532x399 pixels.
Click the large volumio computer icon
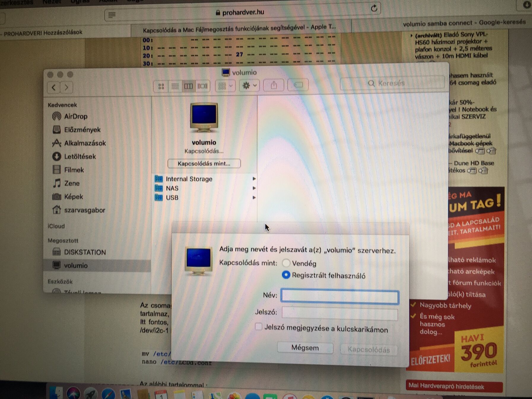tap(204, 117)
